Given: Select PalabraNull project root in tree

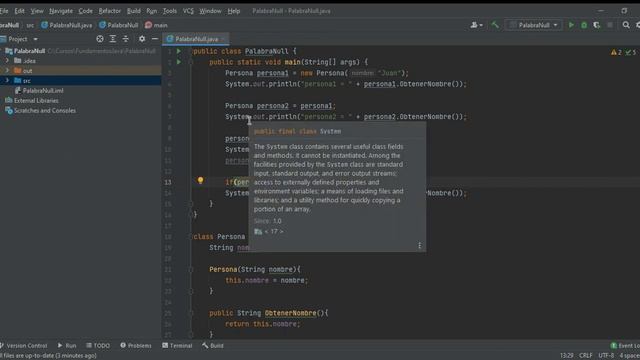Looking at the screenshot, I should click(x=29, y=51).
